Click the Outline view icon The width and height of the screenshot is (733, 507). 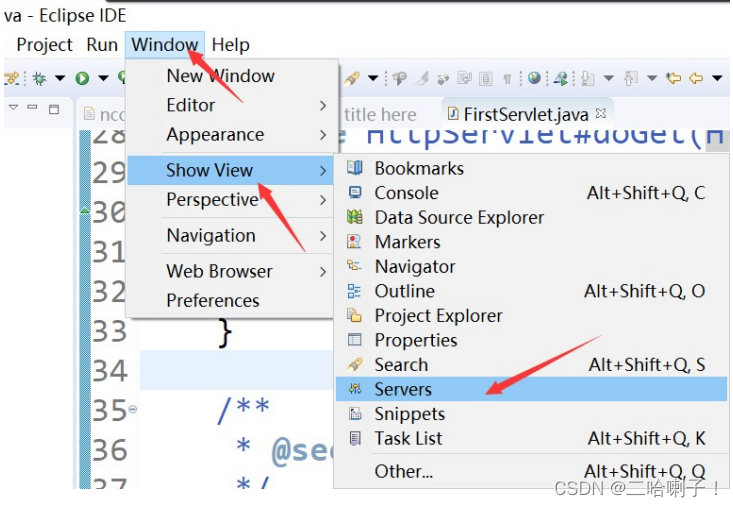[354, 291]
